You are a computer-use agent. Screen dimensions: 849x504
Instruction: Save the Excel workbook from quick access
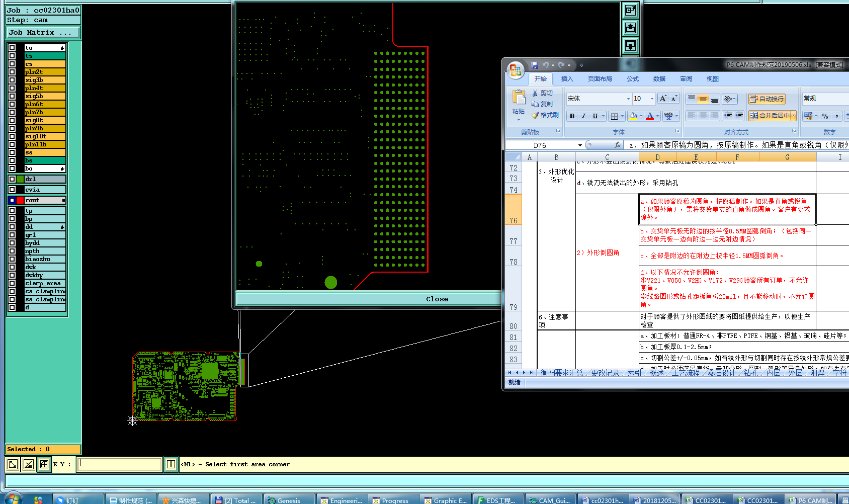[535, 65]
